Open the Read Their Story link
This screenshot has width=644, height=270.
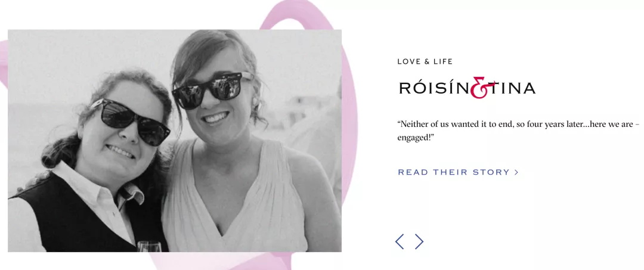pyautogui.click(x=458, y=172)
